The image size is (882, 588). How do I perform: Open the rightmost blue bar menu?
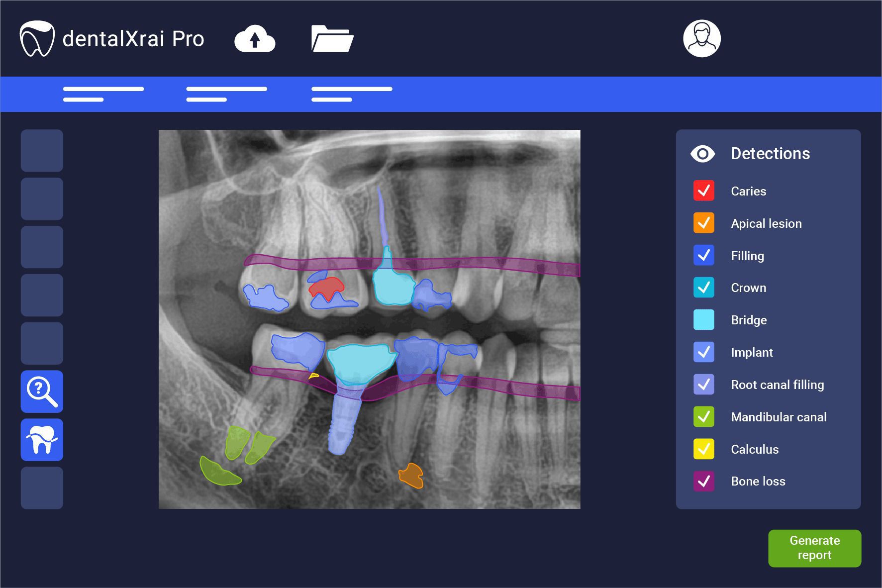click(351, 94)
